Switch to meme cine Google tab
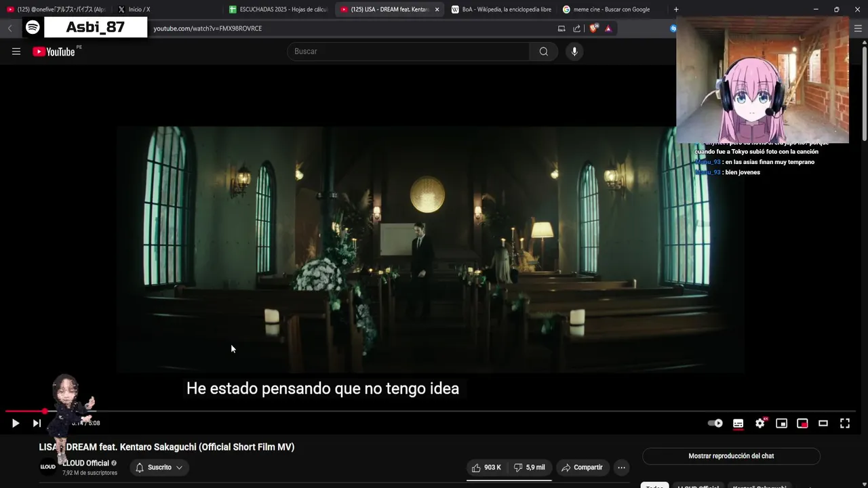 coord(612,9)
